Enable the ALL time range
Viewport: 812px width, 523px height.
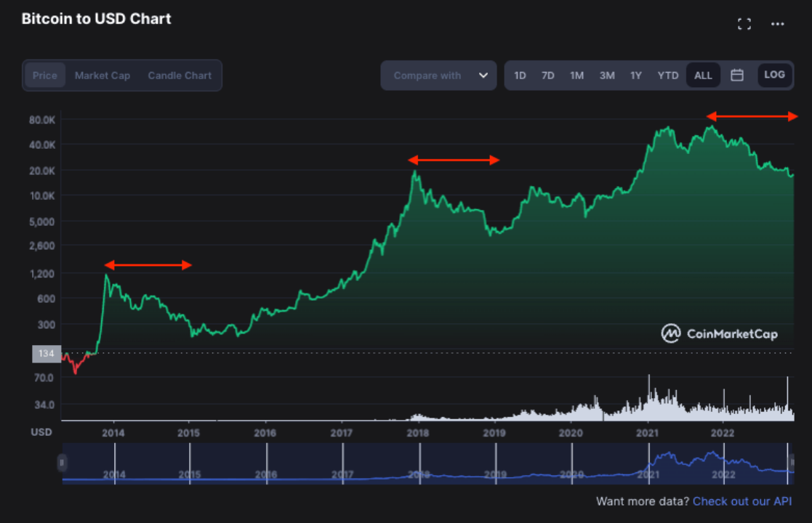tap(702, 74)
